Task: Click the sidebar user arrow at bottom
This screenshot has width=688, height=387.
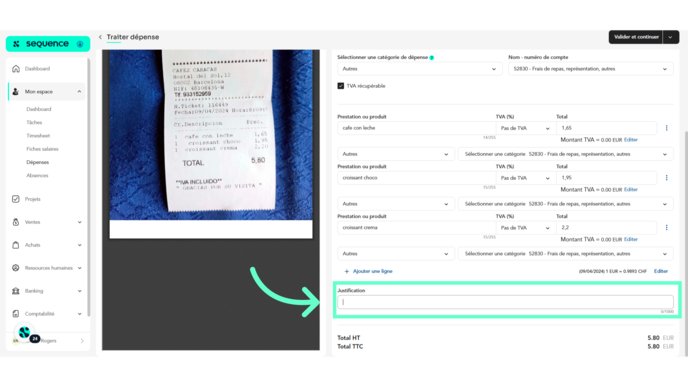Action: tap(82, 341)
